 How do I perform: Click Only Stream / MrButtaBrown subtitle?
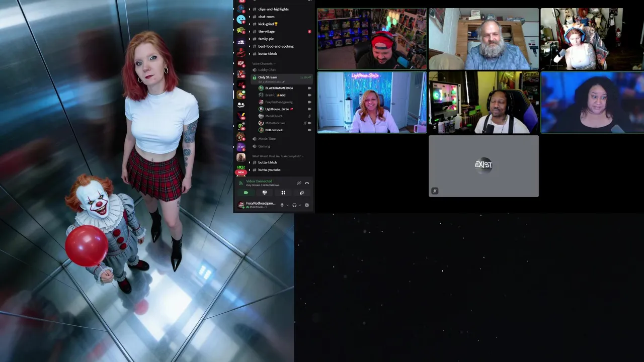click(263, 186)
